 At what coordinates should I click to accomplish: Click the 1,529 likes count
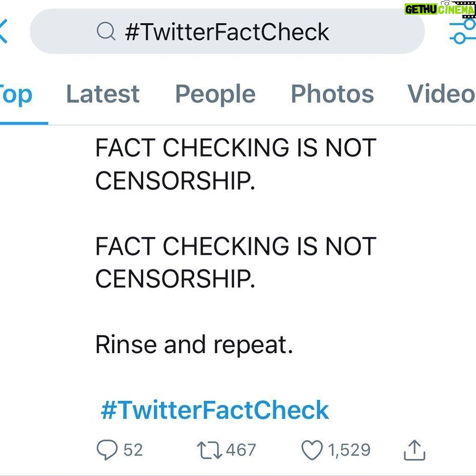[x=349, y=450]
